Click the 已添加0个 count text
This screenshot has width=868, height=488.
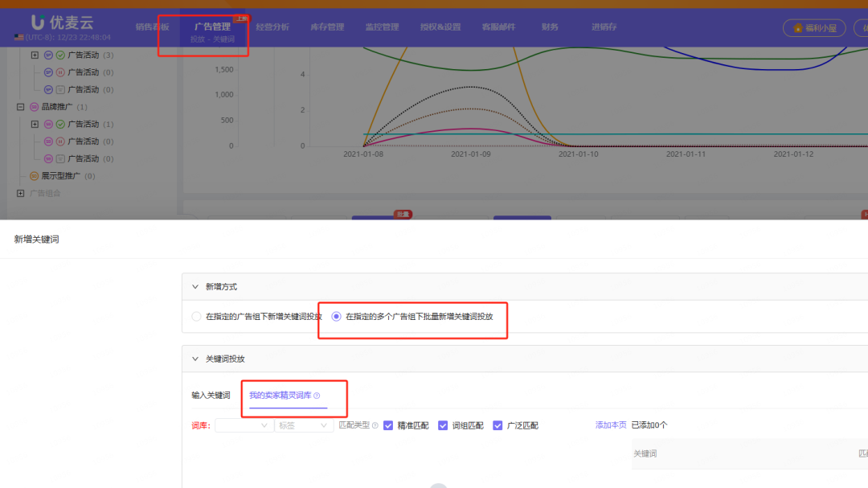pos(649,424)
